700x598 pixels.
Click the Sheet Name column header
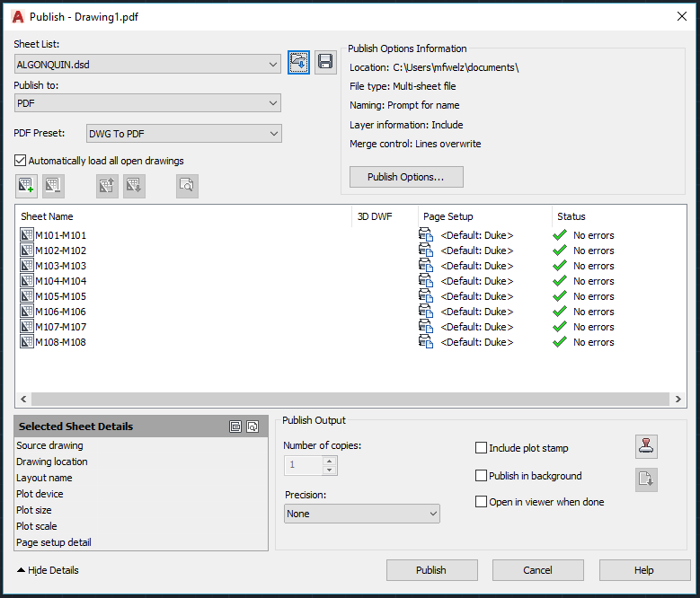pos(184,216)
